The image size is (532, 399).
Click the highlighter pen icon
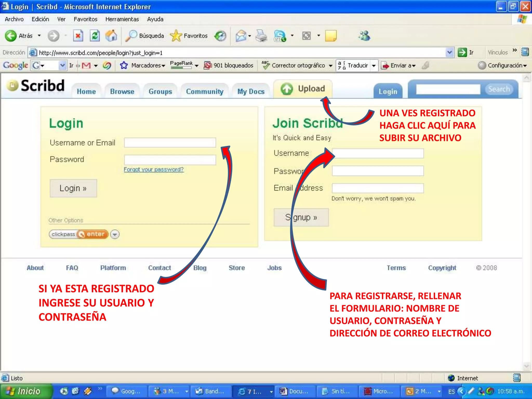point(425,65)
